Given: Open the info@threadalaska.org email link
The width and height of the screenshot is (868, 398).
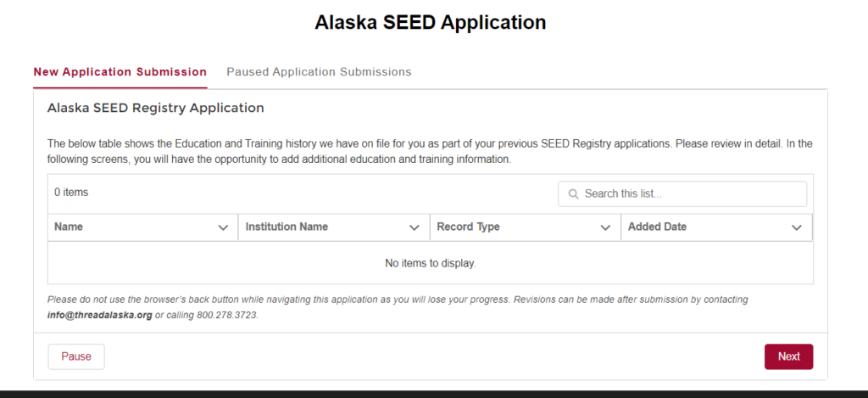Looking at the screenshot, I should [100, 316].
